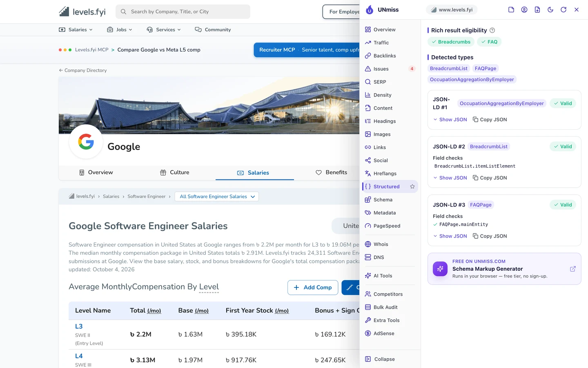This screenshot has width=588, height=368.
Task: Open the Density section in sidebar
Action: [x=390, y=95]
